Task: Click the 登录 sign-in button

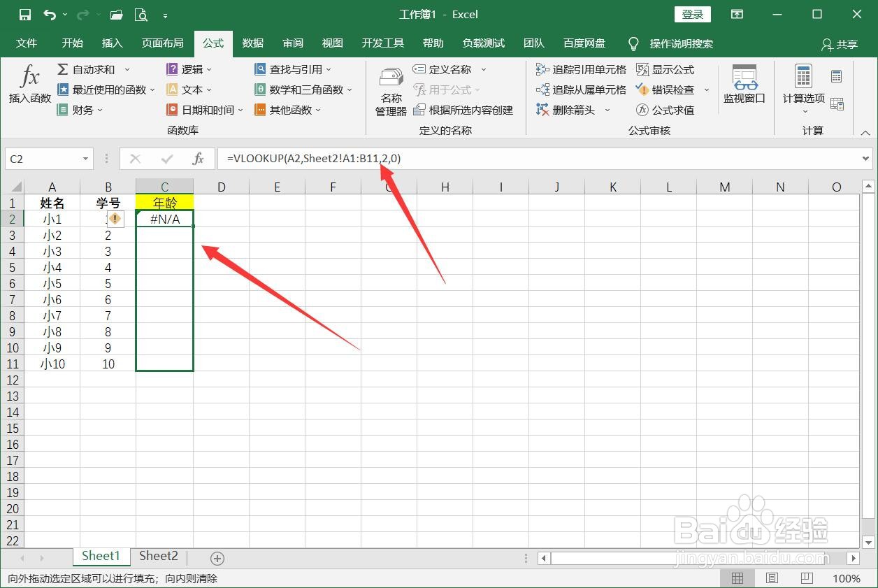Action: 691,14
